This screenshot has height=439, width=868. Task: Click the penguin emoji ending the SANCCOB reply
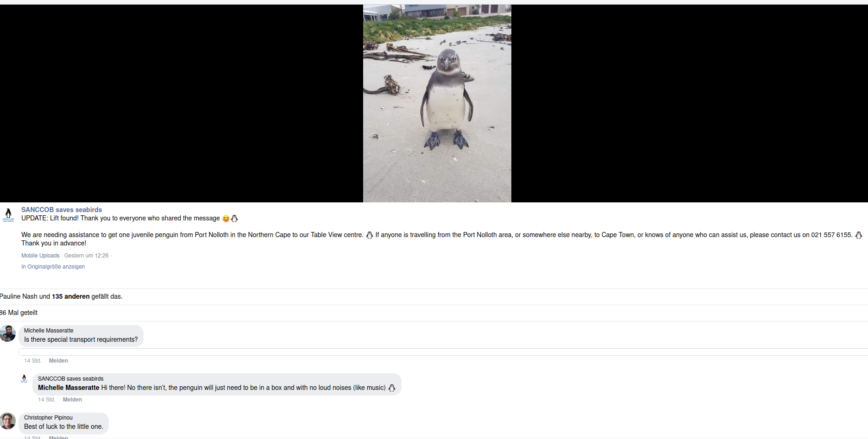[x=392, y=388]
